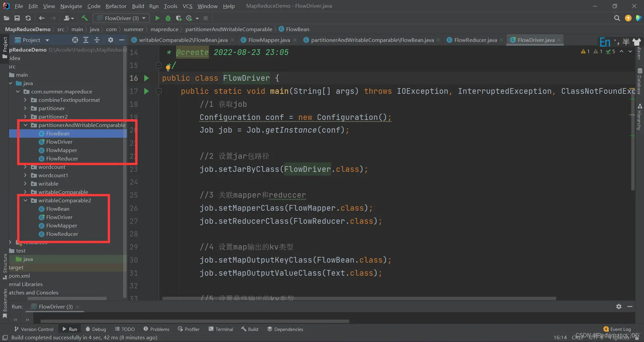This screenshot has width=644, height=342.
Task: Click the Profile run icon in toolbar
Action: (190, 18)
